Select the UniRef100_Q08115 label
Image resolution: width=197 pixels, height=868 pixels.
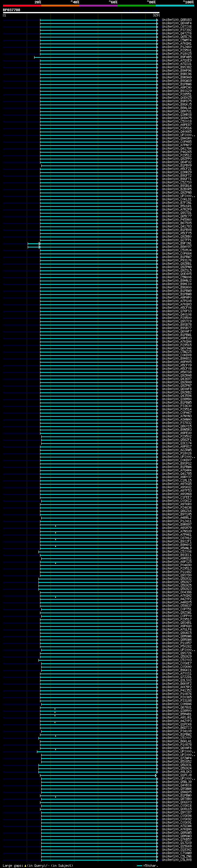pos(177,809)
